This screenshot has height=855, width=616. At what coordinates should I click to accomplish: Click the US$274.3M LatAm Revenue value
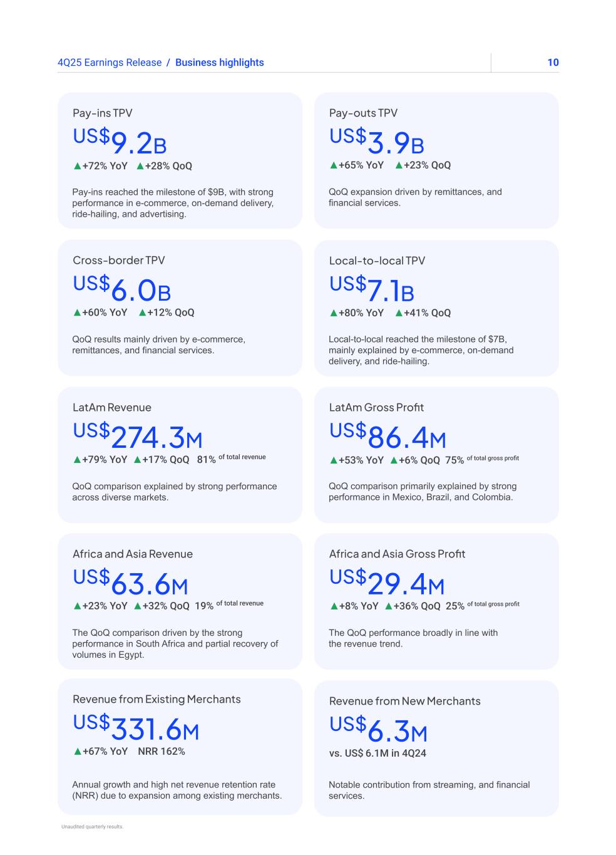[138, 435]
